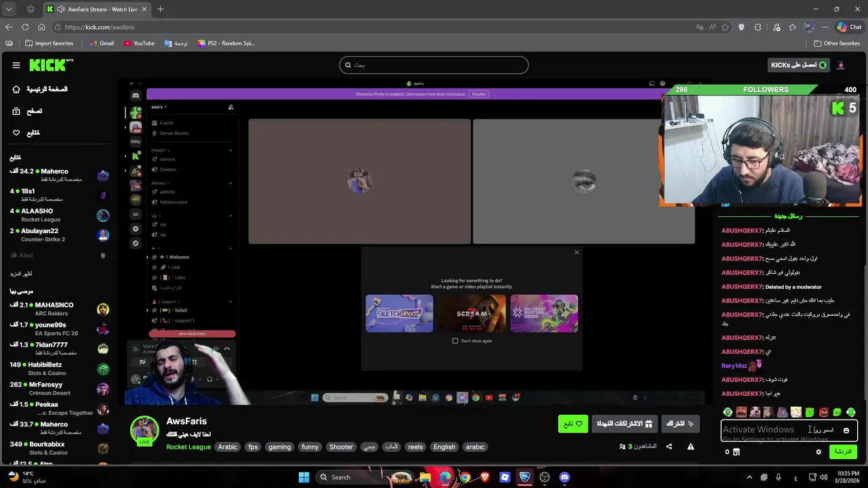Open the emoji picker in chat box
The width and height of the screenshot is (868, 488).
[x=846, y=430]
